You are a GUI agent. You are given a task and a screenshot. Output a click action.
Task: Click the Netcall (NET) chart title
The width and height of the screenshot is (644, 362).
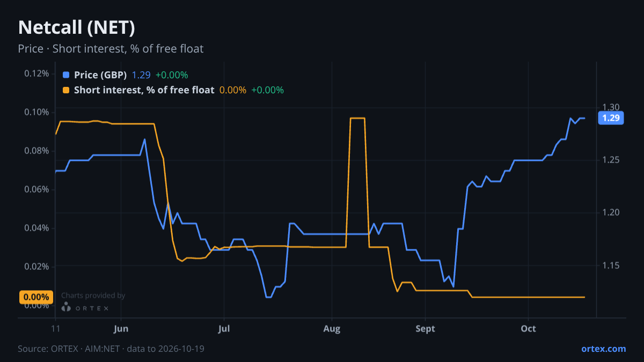(x=76, y=27)
